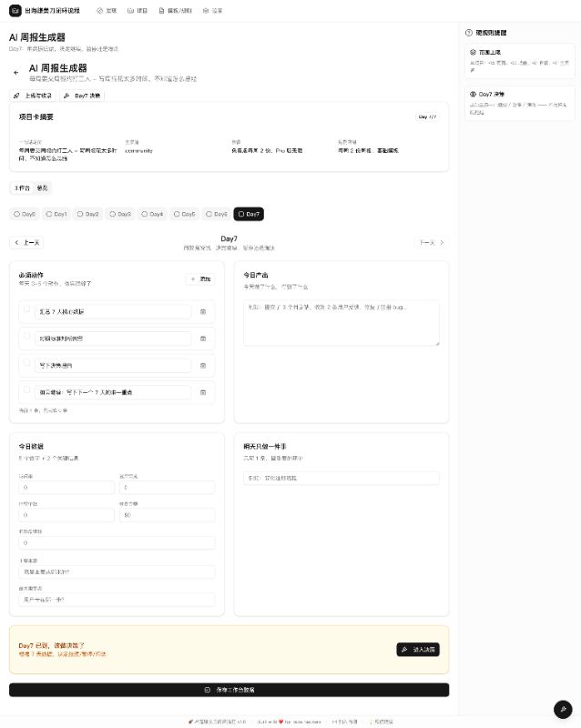Image resolution: width=581 pixels, height=728 pixels.
Task: Edit the second required action text field
Action: pyautogui.click(x=113, y=339)
